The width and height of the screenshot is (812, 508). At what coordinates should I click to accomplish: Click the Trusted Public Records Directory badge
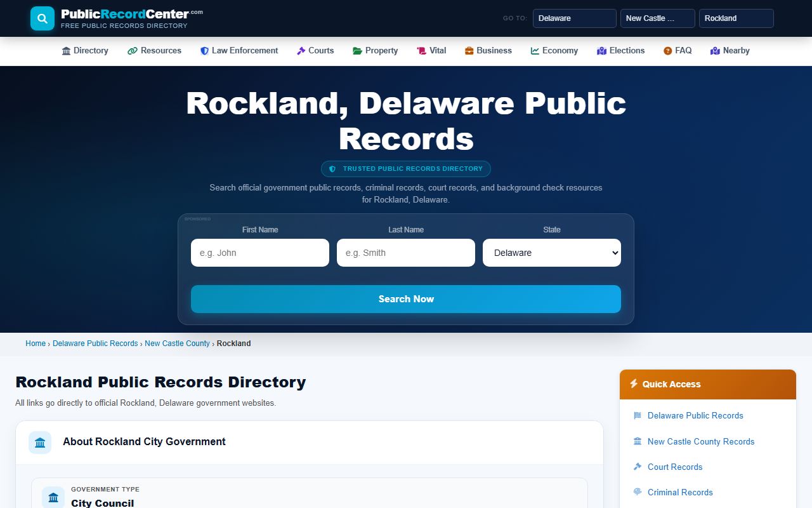pyautogui.click(x=406, y=169)
